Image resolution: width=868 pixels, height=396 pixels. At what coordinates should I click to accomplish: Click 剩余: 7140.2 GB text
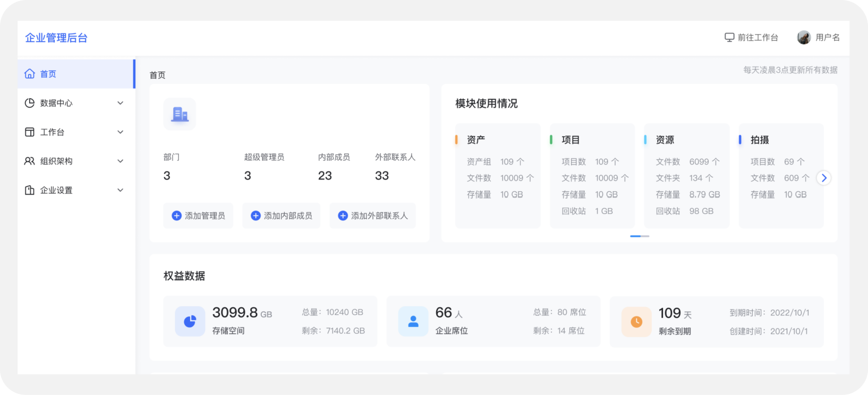point(334,331)
